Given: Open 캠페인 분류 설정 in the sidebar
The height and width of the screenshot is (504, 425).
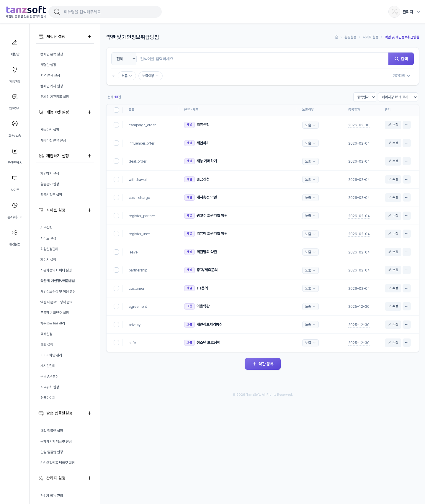Looking at the screenshot, I should (x=52, y=54).
